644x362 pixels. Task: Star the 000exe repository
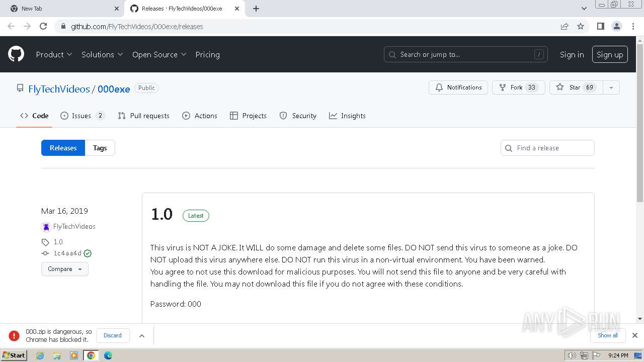click(576, 87)
